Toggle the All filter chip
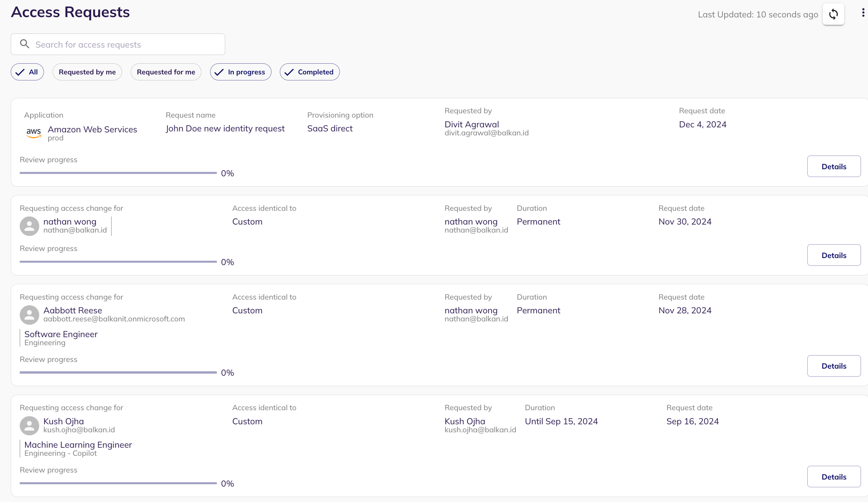The width and height of the screenshot is (868, 502). [x=27, y=72]
